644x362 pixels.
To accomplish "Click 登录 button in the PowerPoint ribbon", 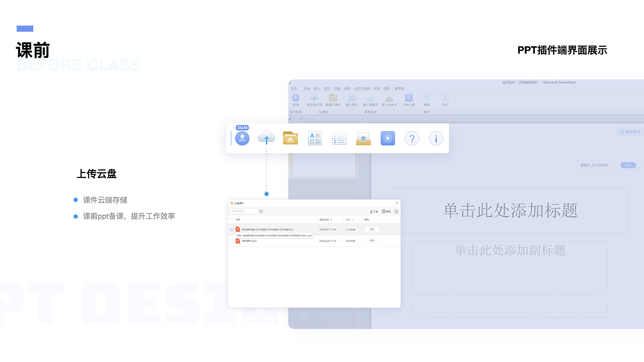I will click(x=295, y=101).
